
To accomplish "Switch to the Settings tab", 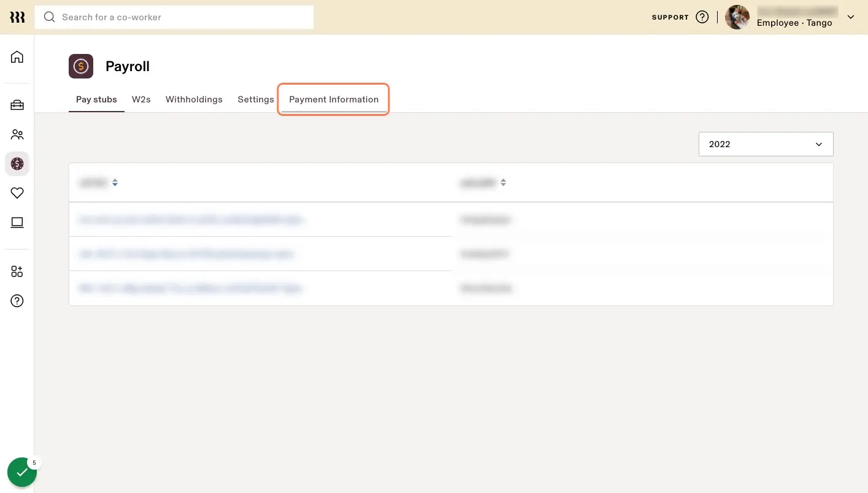I will coord(256,99).
